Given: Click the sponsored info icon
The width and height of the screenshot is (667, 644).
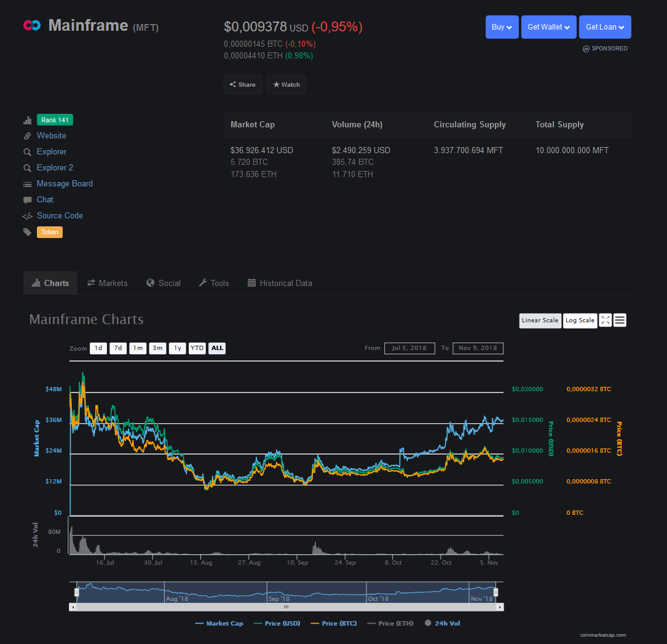Looking at the screenshot, I should (x=586, y=49).
